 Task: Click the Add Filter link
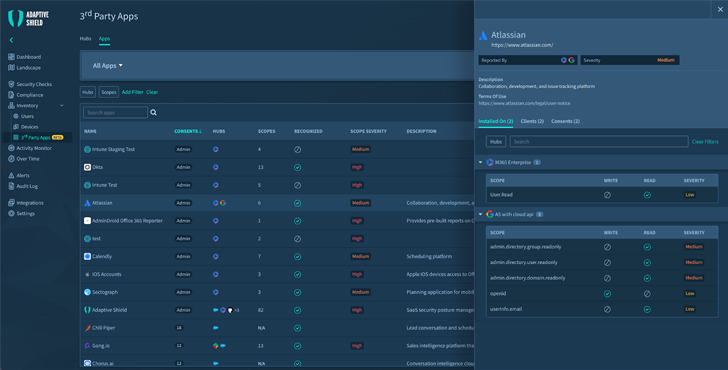tap(132, 92)
